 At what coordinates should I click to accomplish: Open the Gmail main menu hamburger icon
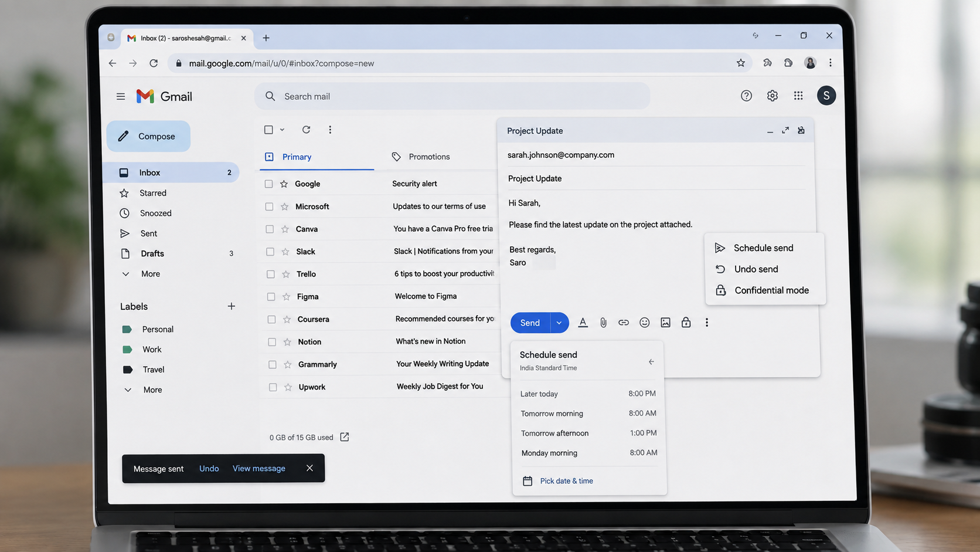tap(121, 96)
